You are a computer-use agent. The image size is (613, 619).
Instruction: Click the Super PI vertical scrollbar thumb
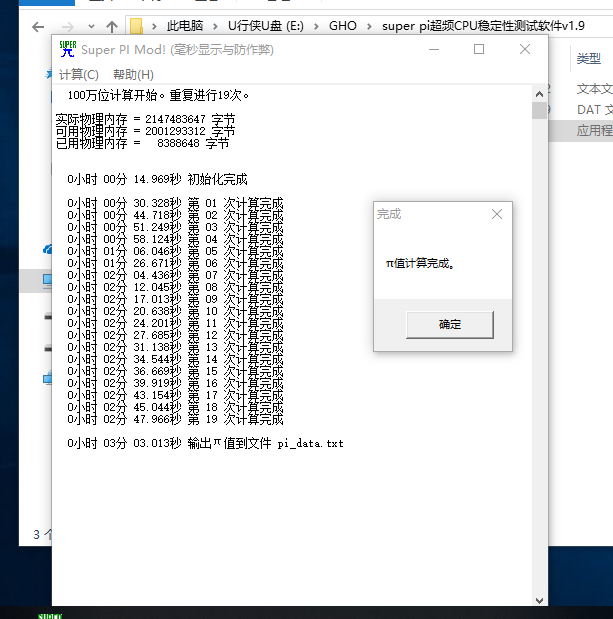(539, 110)
